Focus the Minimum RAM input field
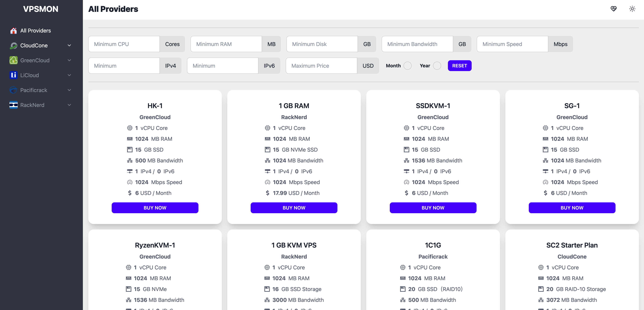The image size is (644, 310). pyautogui.click(x=226, y=44)
